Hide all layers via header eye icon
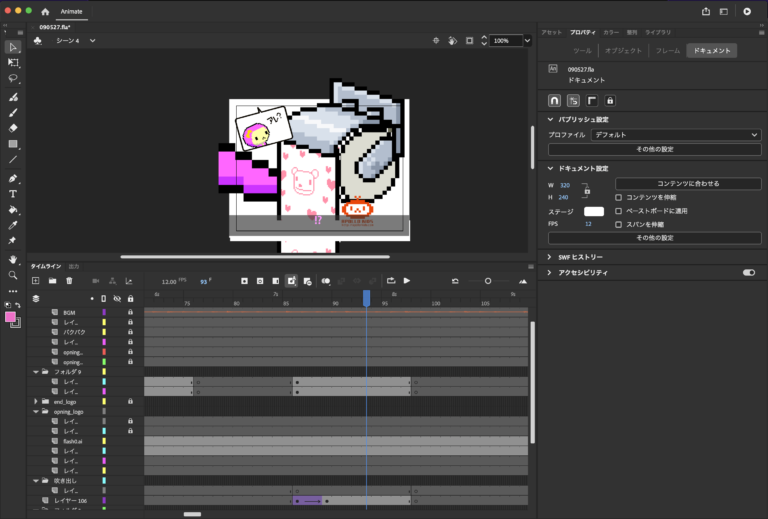Viewport: 768px width, 519px height. [117, 299]
